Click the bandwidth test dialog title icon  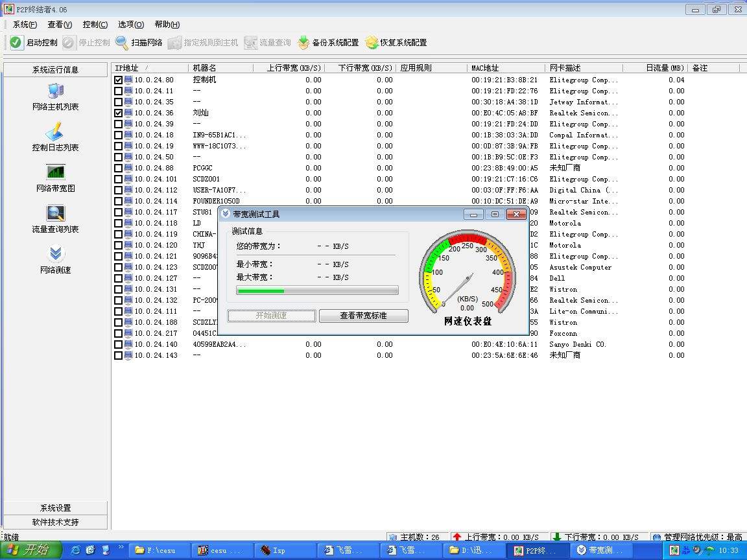pos(226,214)
